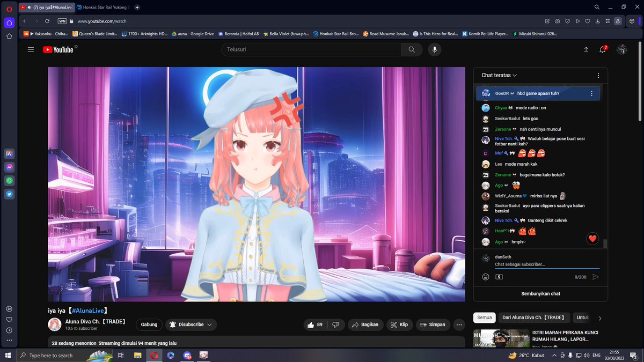Open the emoji picker in chat
Viewport: 644px width, 362px height.
tap(486, 277)
